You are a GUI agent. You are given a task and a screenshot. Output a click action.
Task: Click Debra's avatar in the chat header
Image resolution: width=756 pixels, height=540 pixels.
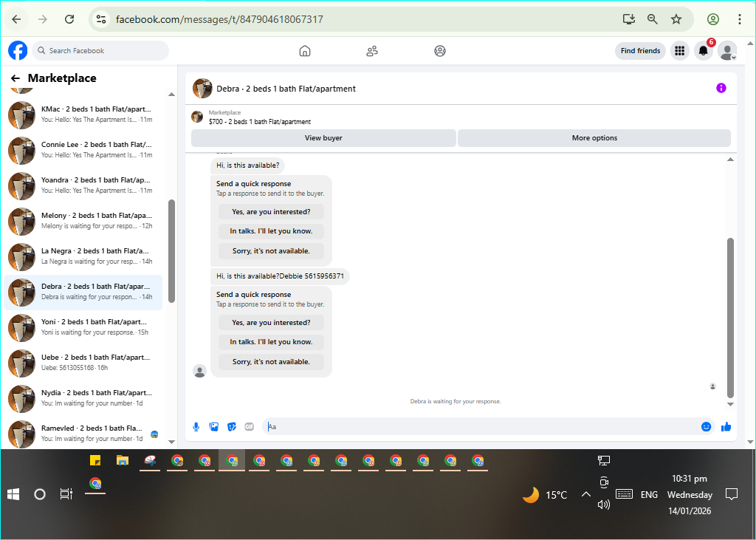pos(202,89)
